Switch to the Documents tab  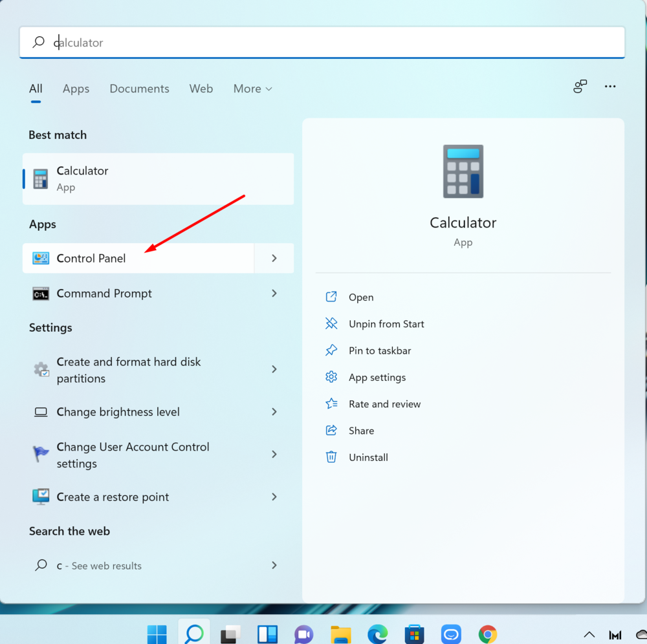pos(139,89)
